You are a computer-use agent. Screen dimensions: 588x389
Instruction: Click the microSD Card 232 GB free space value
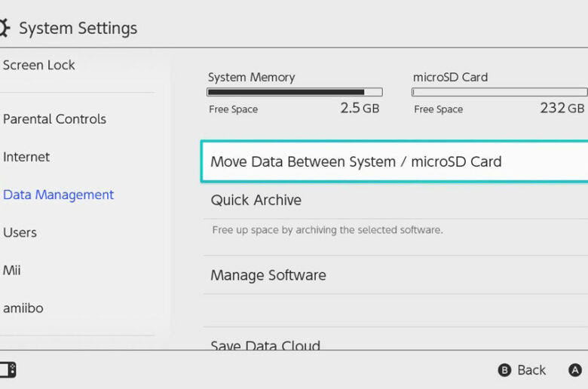[x=562, y=109]
